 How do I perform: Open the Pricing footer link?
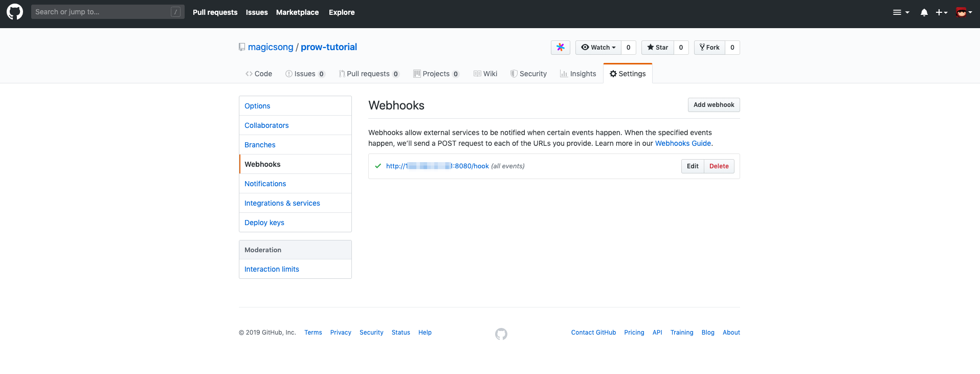[x=634, y=333]
